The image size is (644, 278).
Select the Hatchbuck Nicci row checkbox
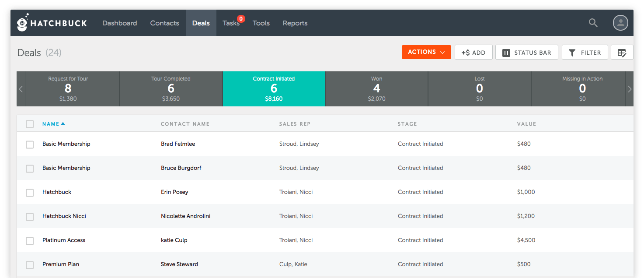point(30,217)
